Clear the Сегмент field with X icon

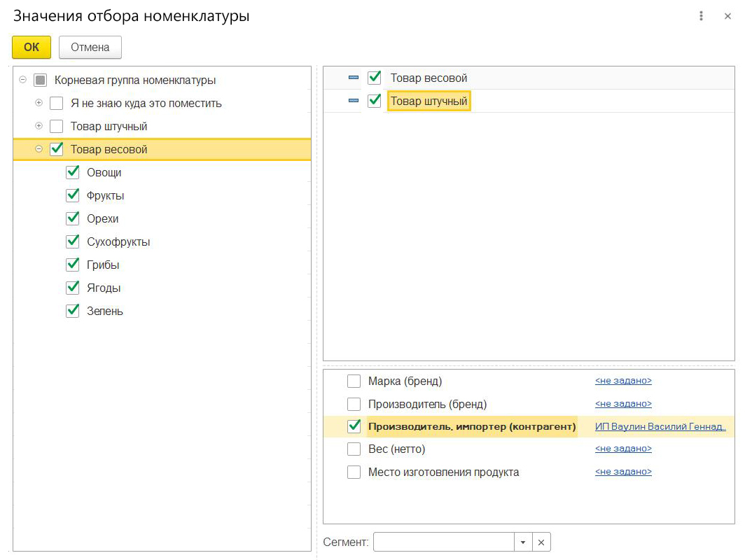(x=541, y=542)
